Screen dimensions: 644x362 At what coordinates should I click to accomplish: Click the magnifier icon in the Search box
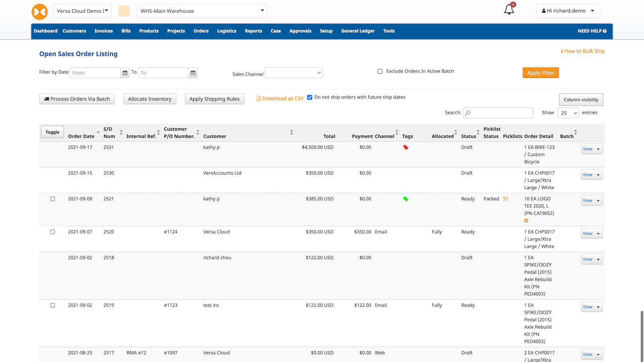pos(468,113)
